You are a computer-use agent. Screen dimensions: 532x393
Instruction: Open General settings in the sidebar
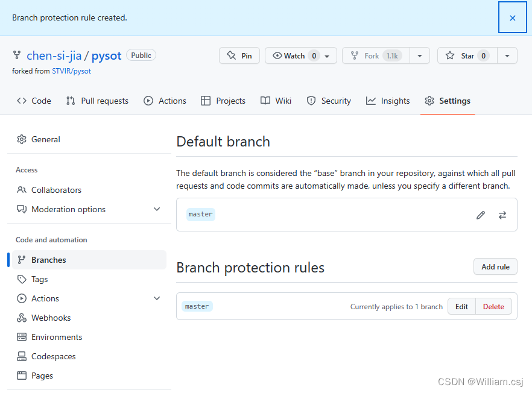point(89,139)
